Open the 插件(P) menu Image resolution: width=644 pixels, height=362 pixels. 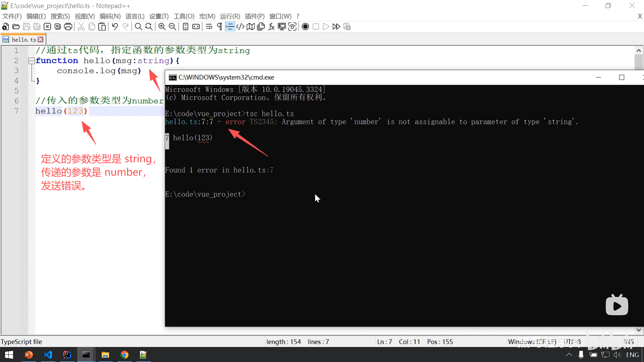click(255, 16)
